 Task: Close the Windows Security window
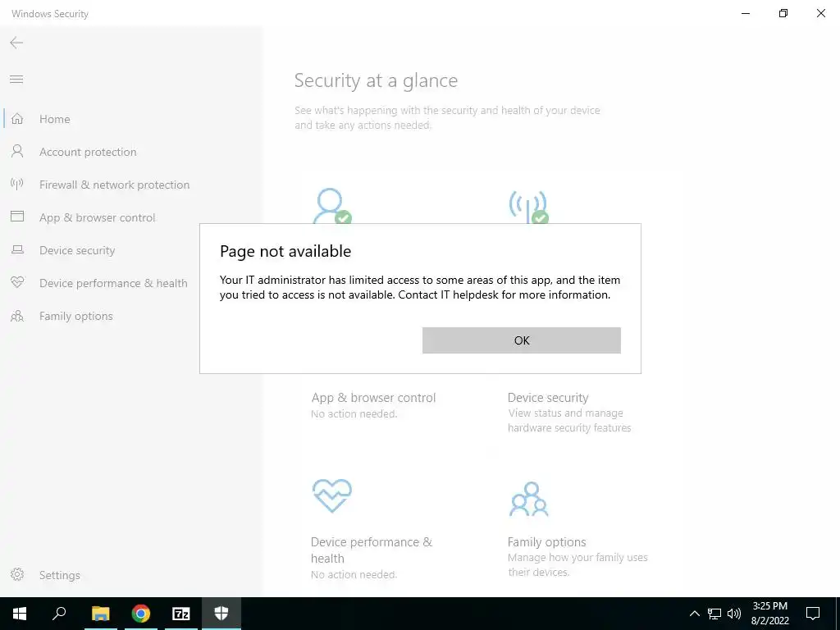coord(820,13)
